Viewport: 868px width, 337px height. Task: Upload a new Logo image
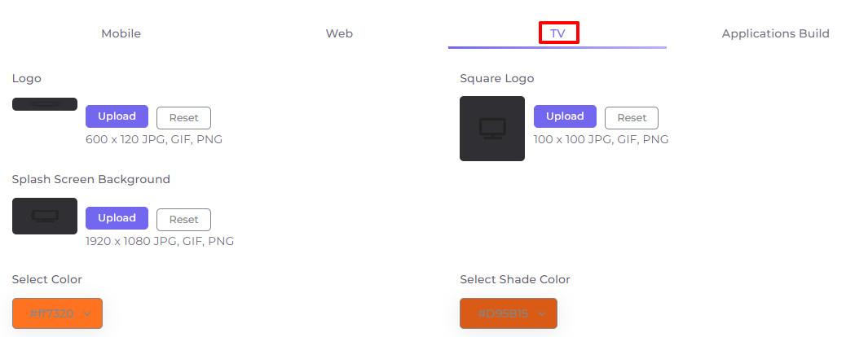pos(117,116)
